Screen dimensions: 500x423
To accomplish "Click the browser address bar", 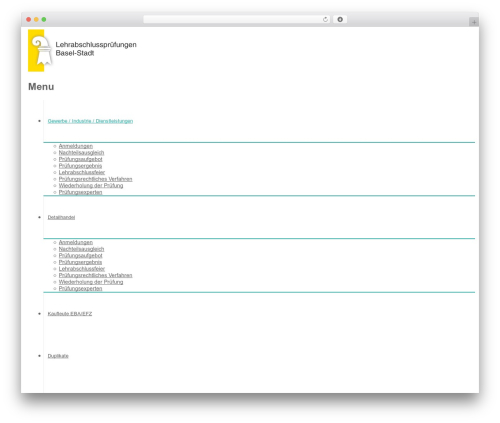I will [x=237, y=19].
